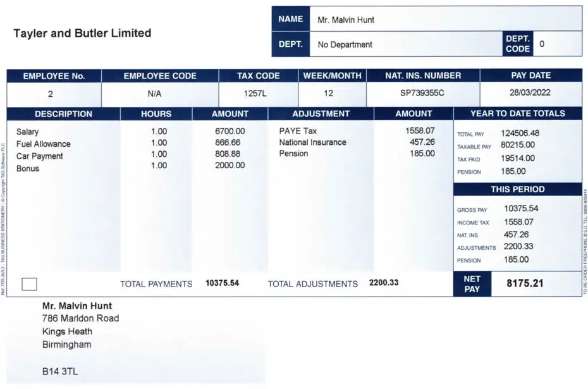This screenshot has width=588, height=389.
Task: Select company name Tayler and Butler Limited
Action: pos(82,33)
